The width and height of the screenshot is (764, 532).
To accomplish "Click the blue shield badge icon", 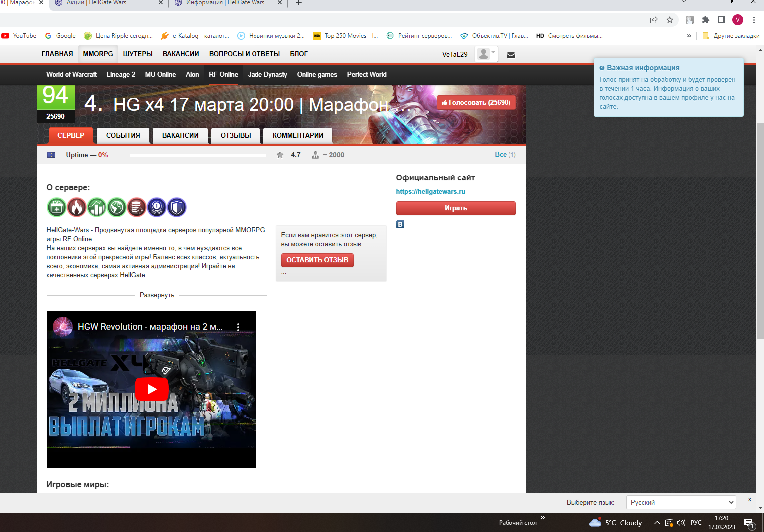I will coord(177,207).
